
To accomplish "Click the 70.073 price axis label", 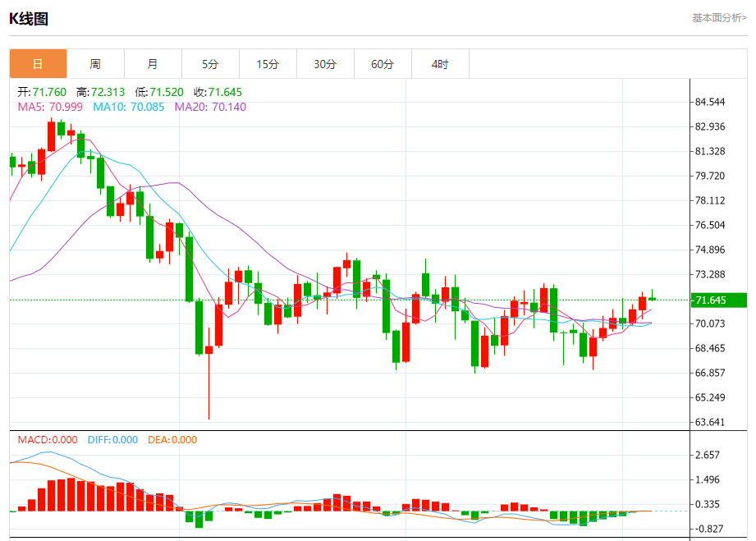I will tap(710, 323).
